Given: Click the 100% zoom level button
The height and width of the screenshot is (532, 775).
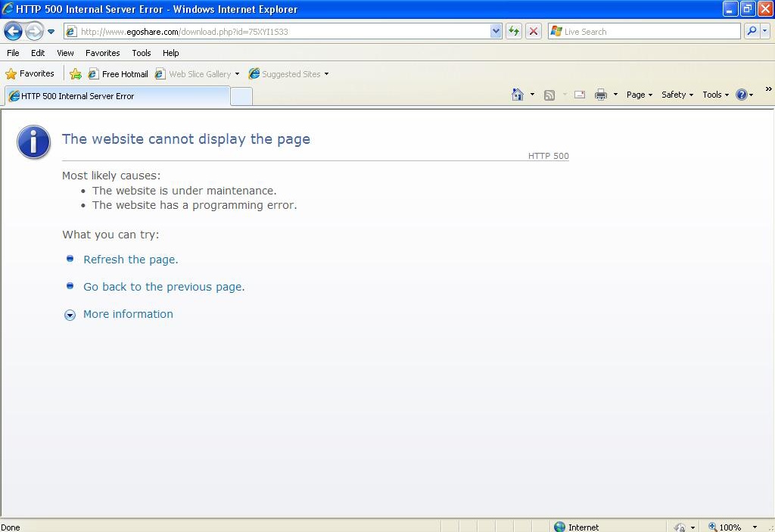Looking at the screenshot, I should [x=725, y=527].
